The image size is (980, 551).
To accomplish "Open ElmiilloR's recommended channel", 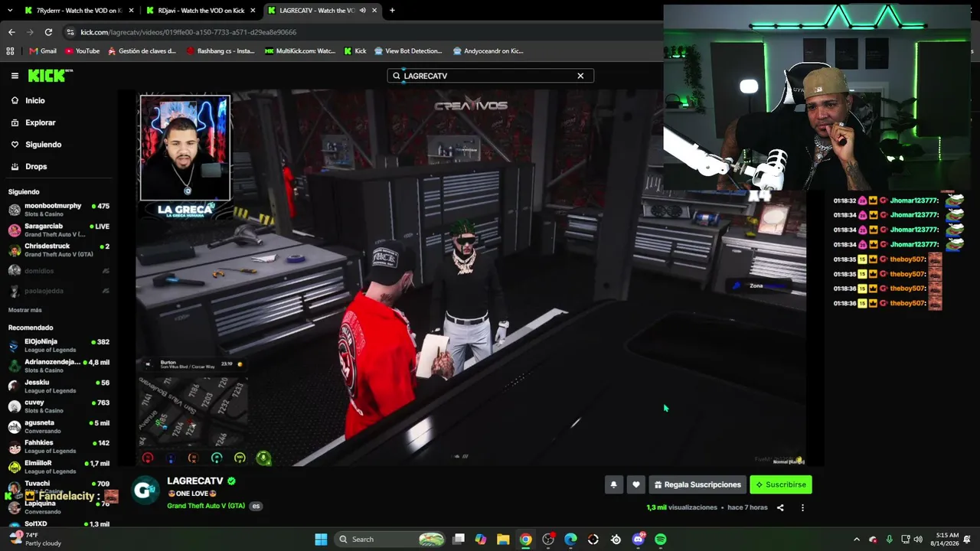I will point(59,467).
